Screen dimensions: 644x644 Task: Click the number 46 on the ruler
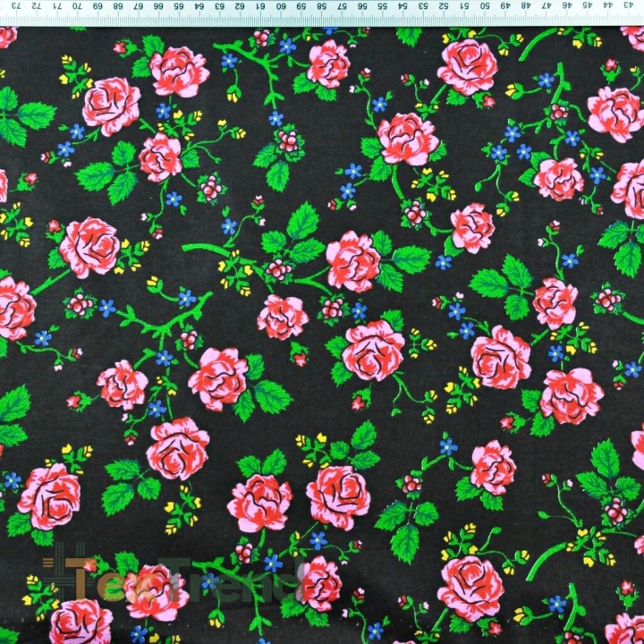click(x=567, y=5)
